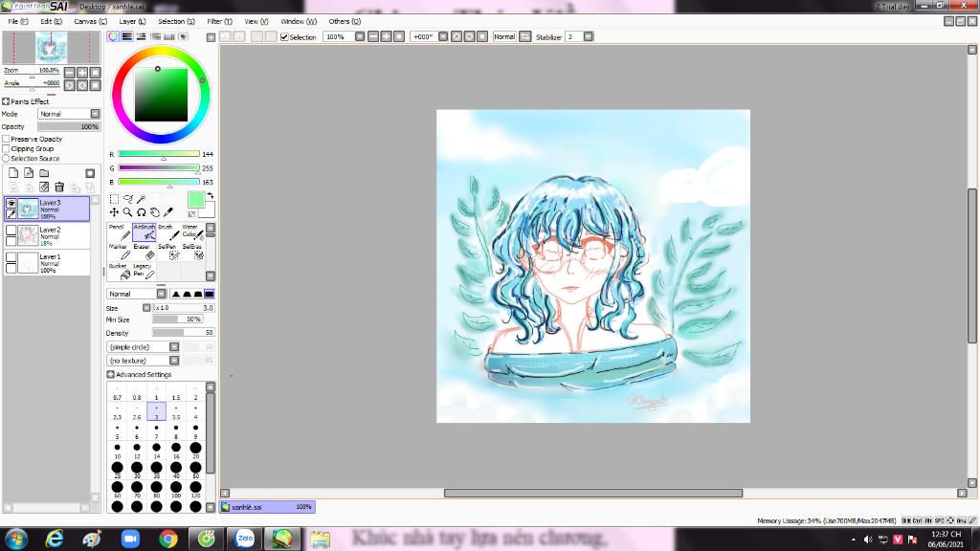Open the no texture dropdown
The image size is (980, 551).
click(144, 361)
